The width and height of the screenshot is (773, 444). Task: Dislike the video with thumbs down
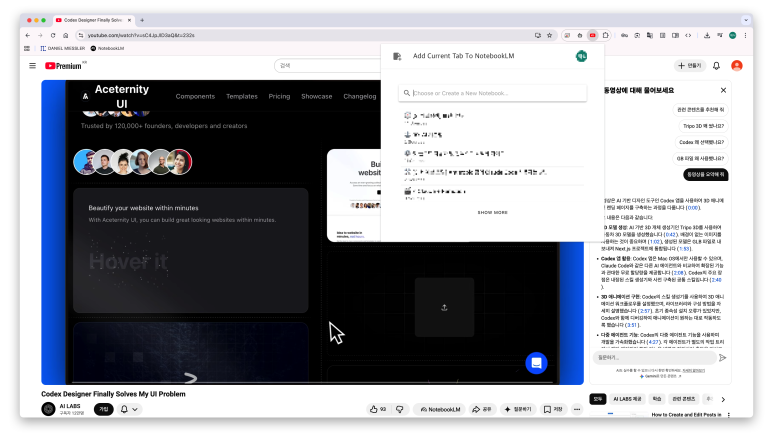point(399,409)
